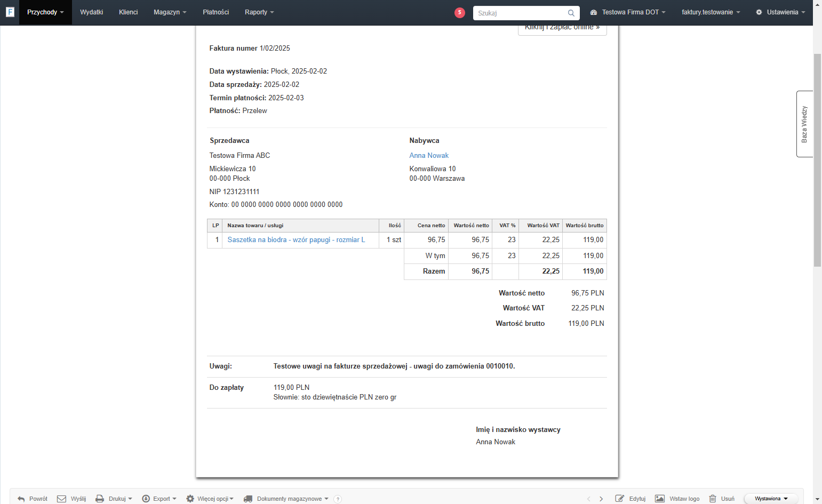Select the Faktura numer 1/02/2025 text

pyautogui.click(x=250, y=49)
